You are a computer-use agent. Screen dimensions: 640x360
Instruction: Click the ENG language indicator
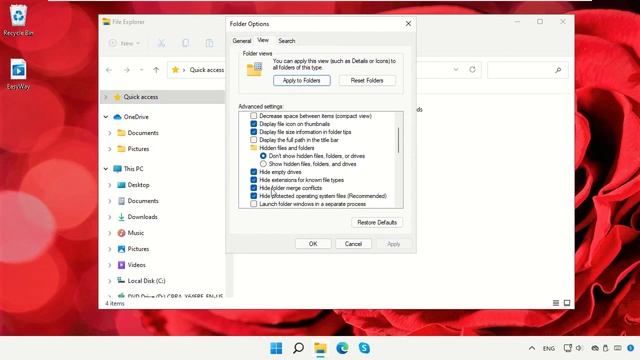pyautogui.click(x=549, y=349)
